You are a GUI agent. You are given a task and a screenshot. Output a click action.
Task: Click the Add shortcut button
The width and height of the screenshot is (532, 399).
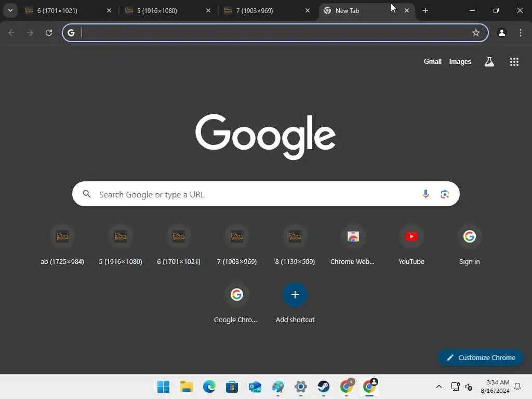[295, 303]
